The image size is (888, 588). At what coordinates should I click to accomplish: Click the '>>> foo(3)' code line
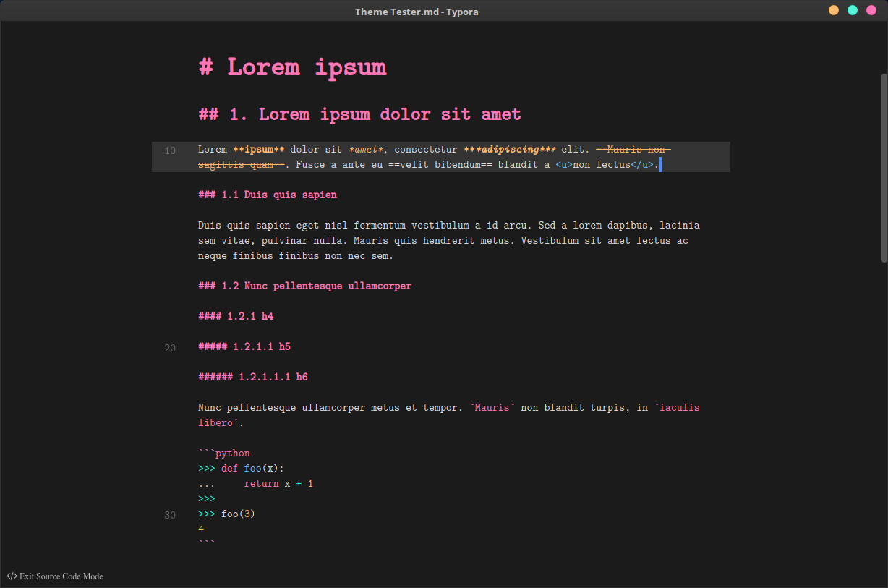point(227,514)
